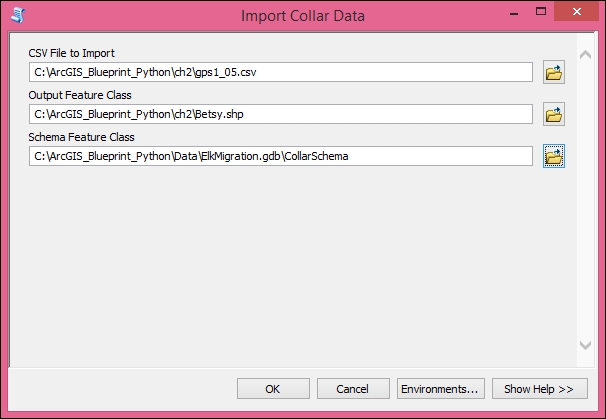Open the Environments settings
This screenshot has height=419, width=606.
tap(439, 388)
